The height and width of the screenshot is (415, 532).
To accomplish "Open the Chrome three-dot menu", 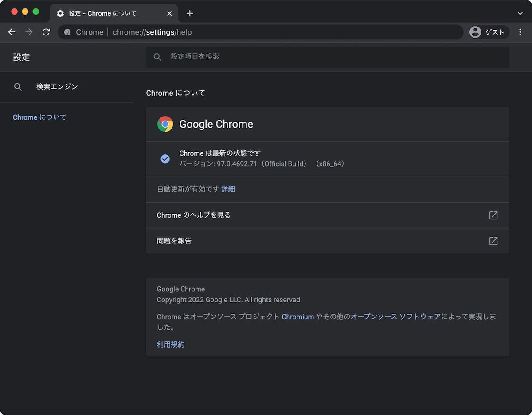I will (x=520, y=32).
